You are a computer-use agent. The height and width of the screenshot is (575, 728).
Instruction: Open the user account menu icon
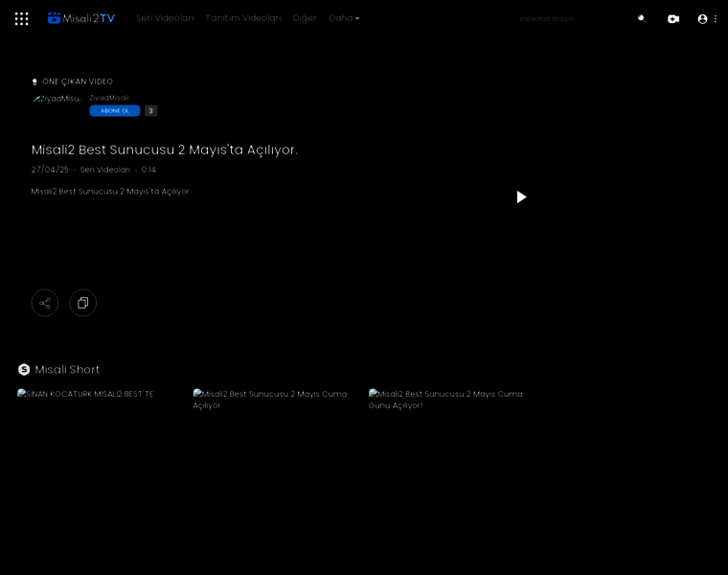point(703,18)
